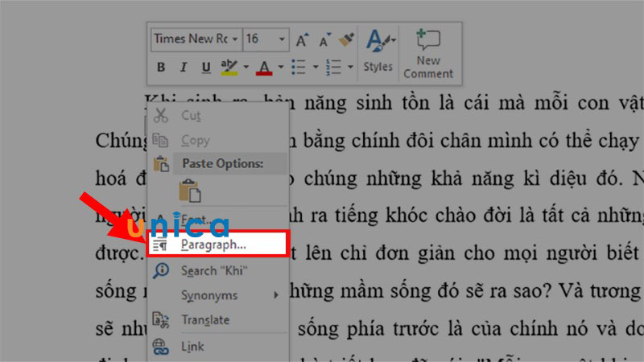Click the word "diệu" in document

click(568, 179)
